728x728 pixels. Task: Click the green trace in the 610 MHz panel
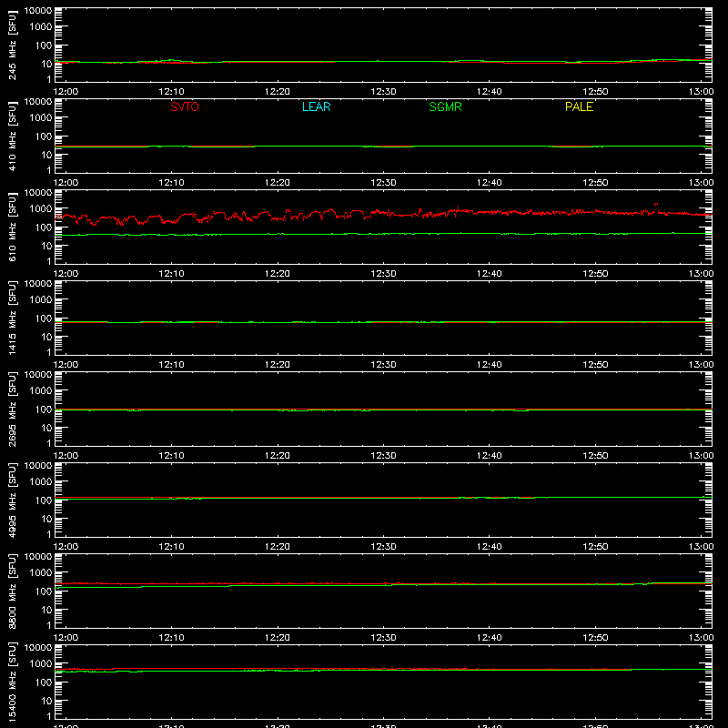coord(383,234)
